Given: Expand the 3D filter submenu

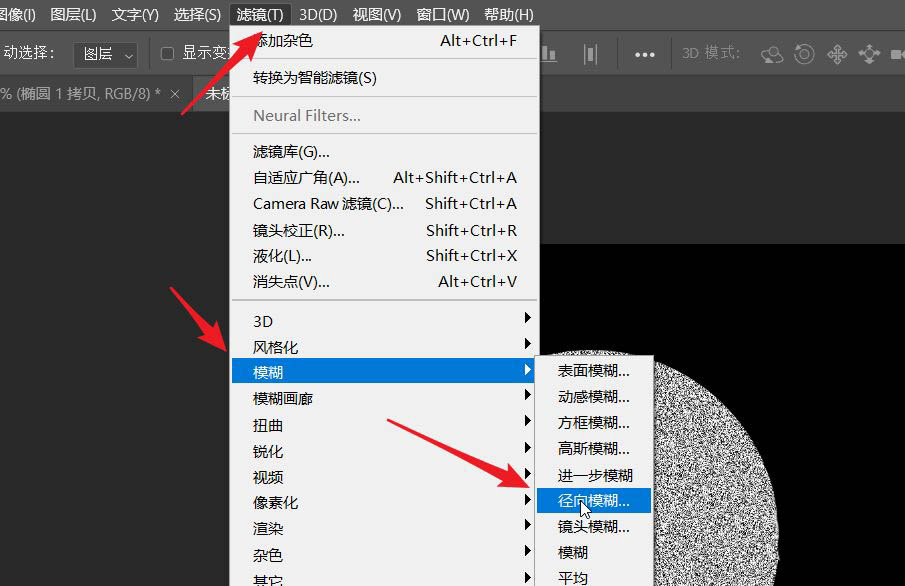Looking at the screenshot, I should (384, 321).
